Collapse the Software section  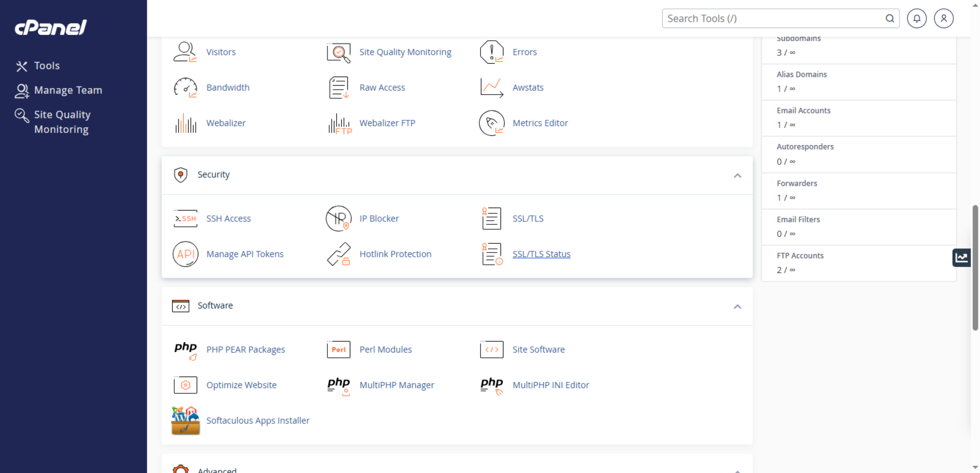tap(737, 306)
